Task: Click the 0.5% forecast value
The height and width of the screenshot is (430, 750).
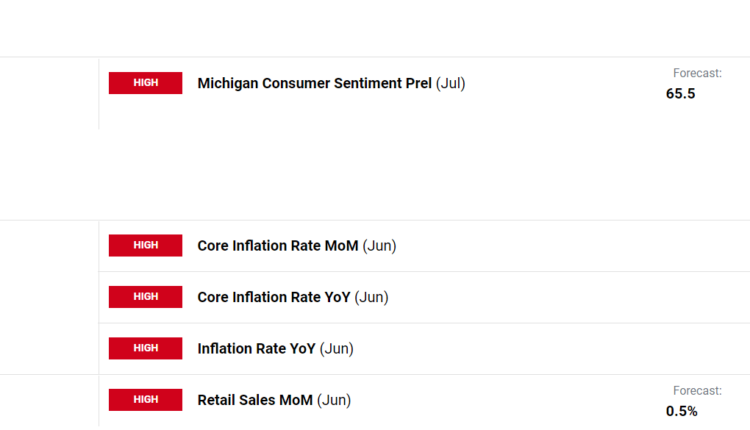Action: point(681,411)
